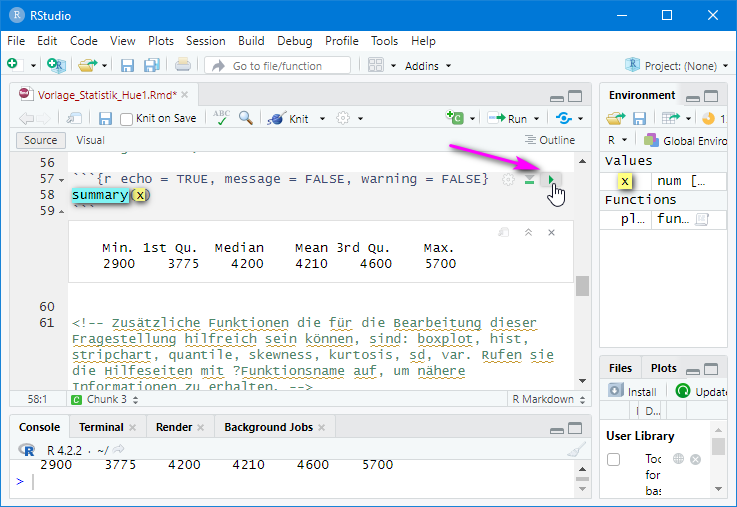Click the document options gear icon
Viewport: 737px width, 507px height.
click(343, 118)
